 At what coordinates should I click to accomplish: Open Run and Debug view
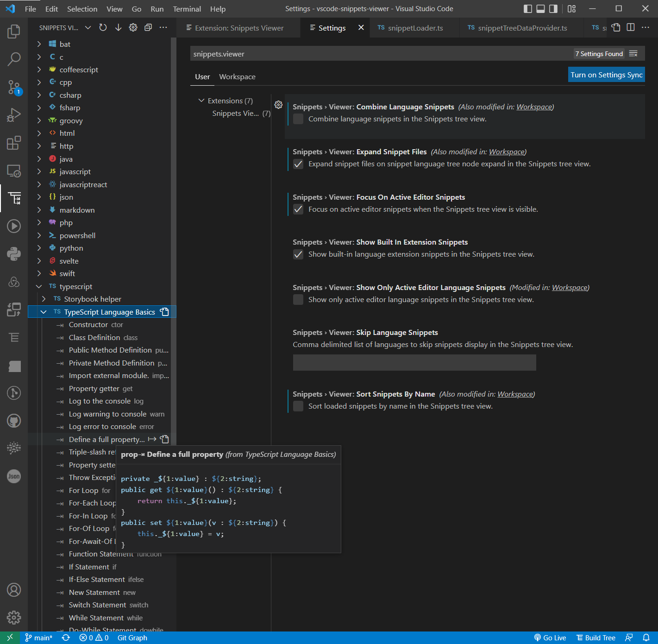click(x=14, y=115)
